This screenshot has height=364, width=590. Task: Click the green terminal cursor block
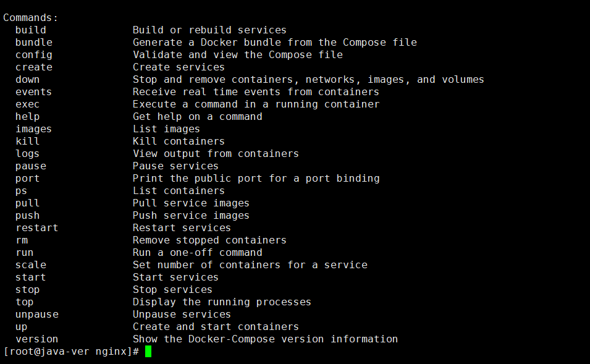(148, 352)
